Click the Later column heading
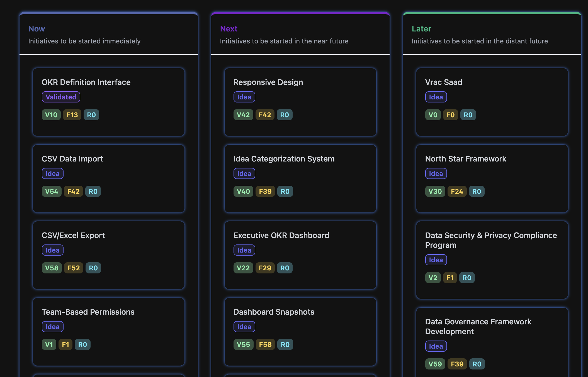This screenshot has height=377, width=588. pyautogui.click(x=421, y=29)
